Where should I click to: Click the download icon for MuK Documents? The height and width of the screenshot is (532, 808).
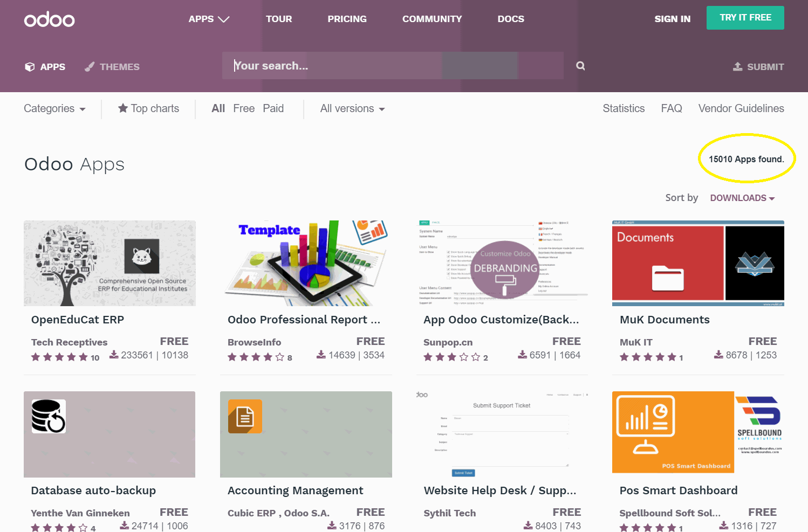point(718,354)
